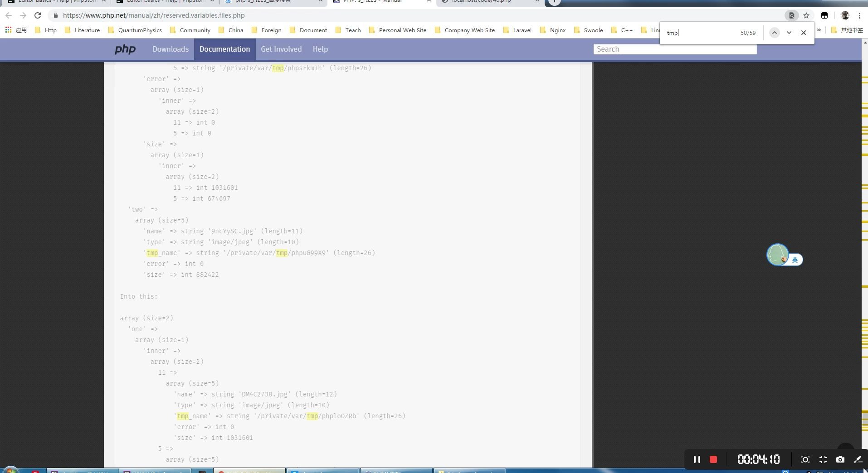Screen dimensions: 868x473
Task: Open the Teach bookmark folder
Action: point(348,30)
